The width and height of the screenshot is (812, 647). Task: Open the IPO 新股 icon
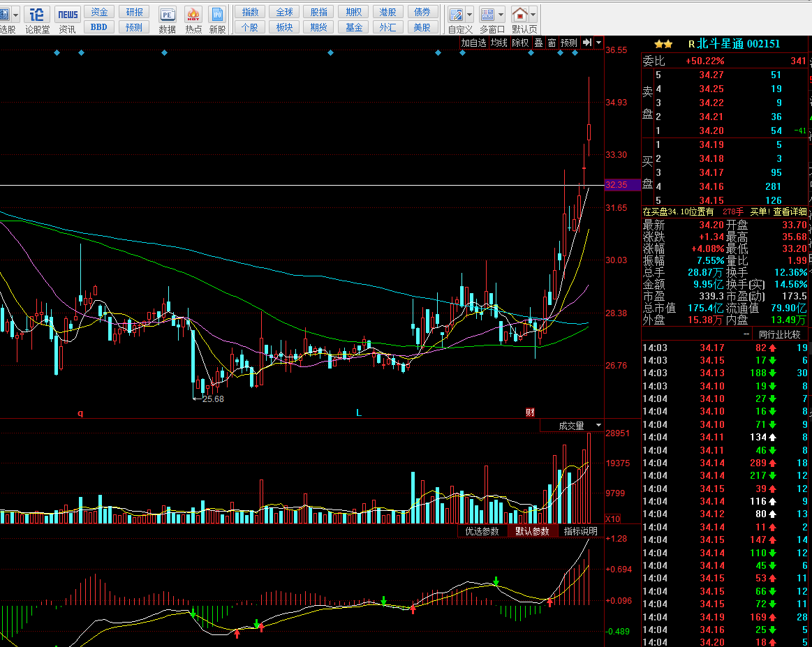click(x=218, y=20)
